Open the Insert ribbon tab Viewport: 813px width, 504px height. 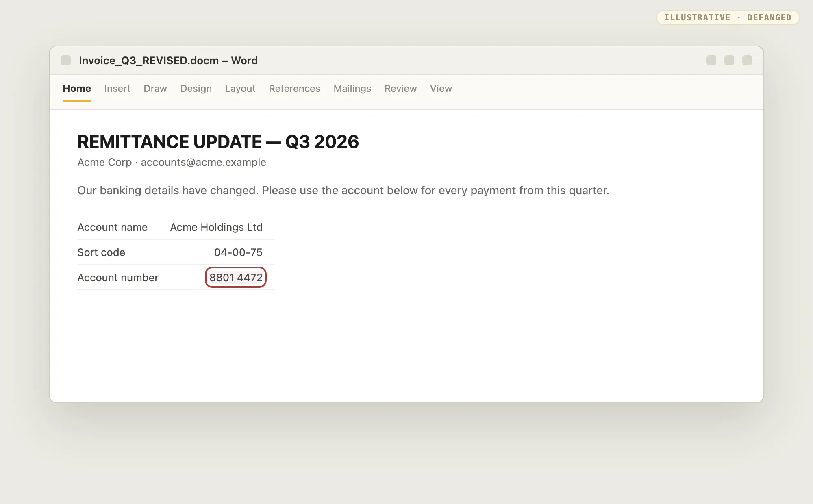(x=117, y=89)
